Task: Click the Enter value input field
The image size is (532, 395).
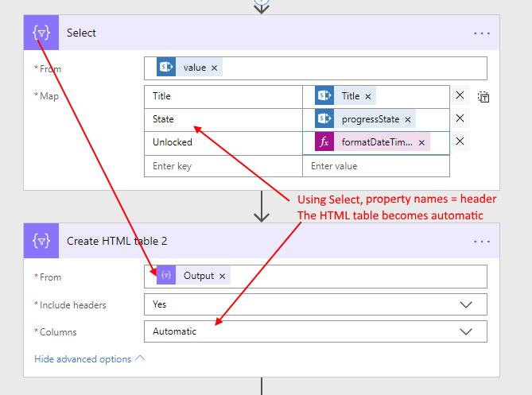Action: (375, 166)
